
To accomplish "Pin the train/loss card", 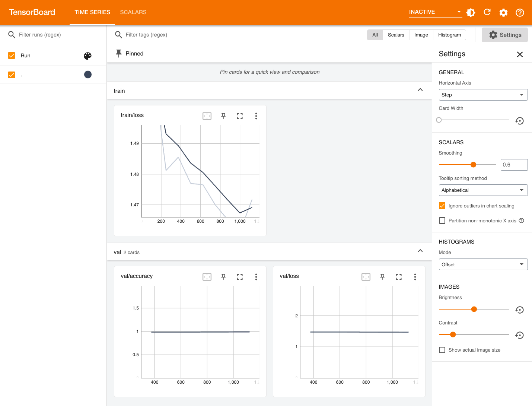I will coord(223,116).
